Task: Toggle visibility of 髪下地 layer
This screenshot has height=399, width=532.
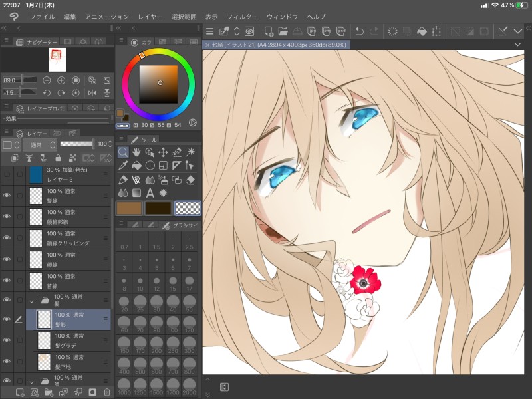Action: coord(7,362)
